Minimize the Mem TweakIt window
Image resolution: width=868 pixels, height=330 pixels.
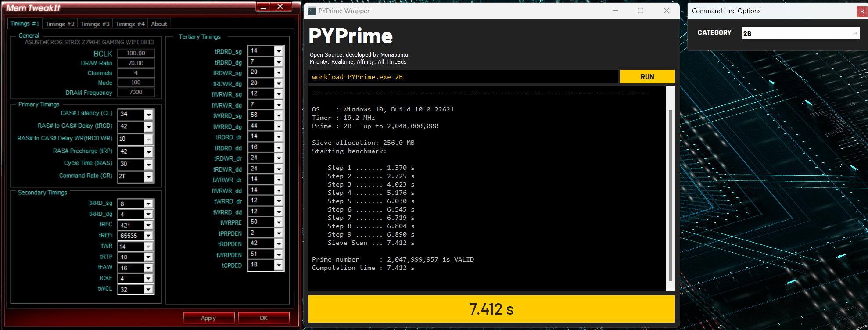[263, 7]
